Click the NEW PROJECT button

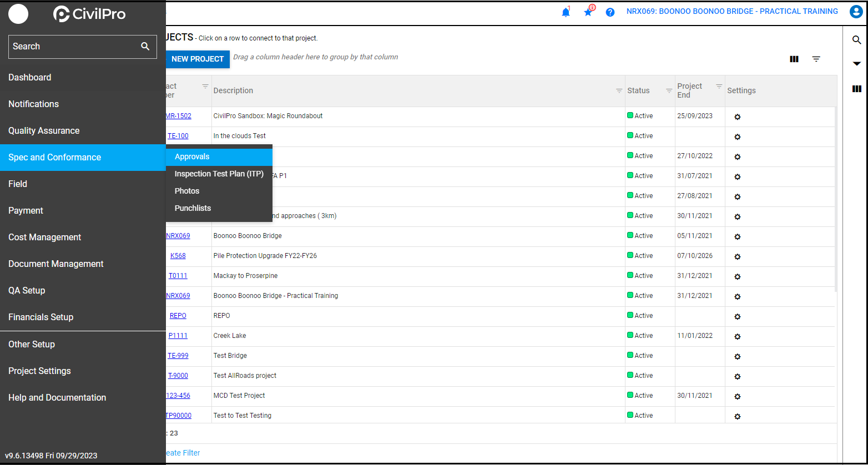[197, 59]
